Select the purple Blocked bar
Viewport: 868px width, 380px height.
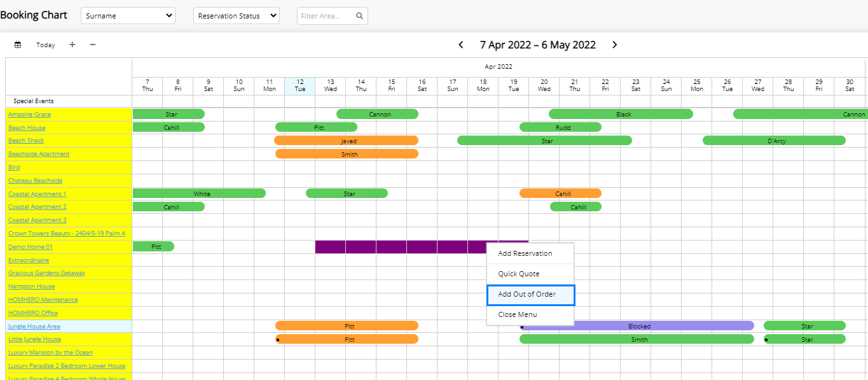coord(638,326)
